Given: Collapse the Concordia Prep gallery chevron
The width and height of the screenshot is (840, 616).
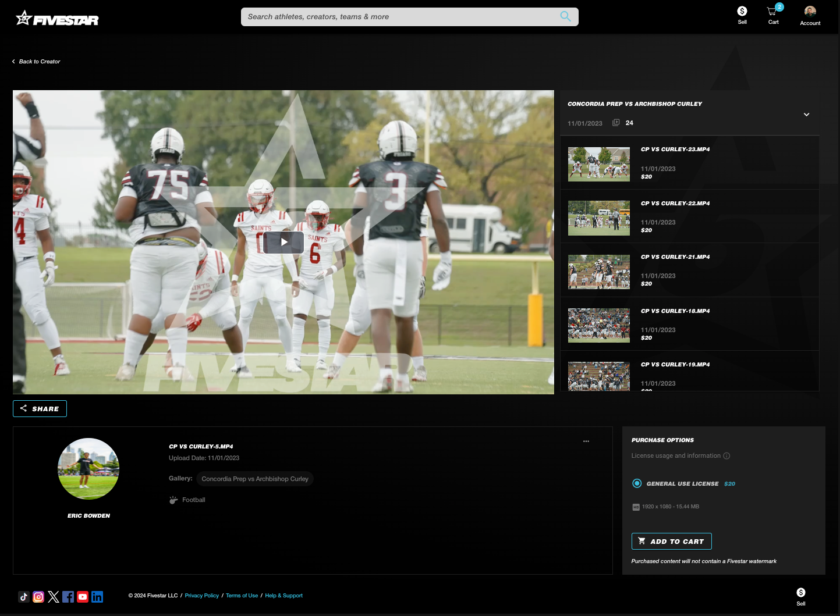Looking at the screenshot, I should pyautogui.click(x=806, y=115).
